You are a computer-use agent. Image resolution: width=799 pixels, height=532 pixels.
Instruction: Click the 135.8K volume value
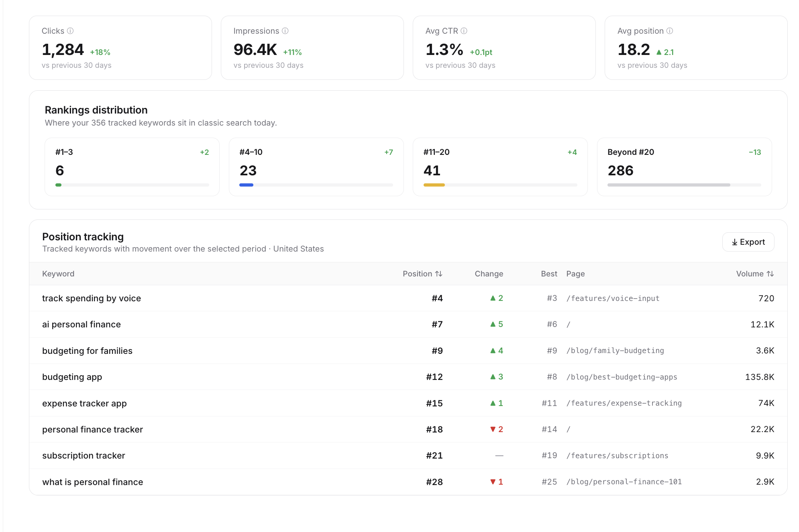[760, 377]
